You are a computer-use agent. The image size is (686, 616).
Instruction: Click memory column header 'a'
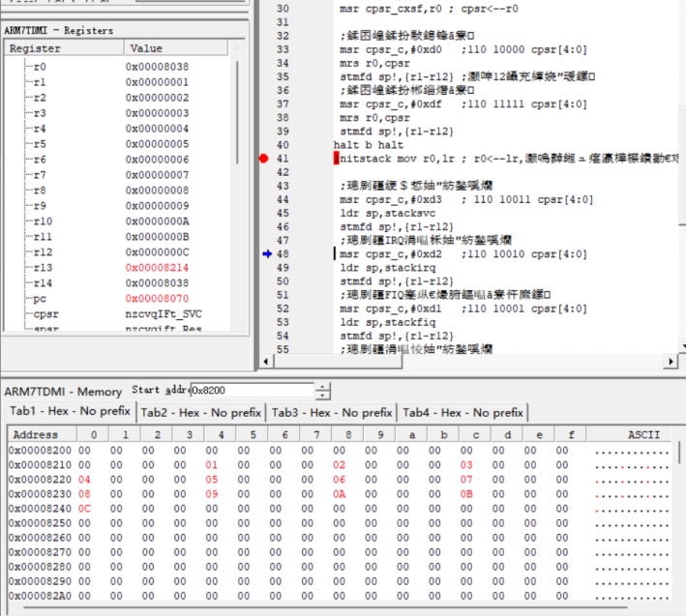411,434
